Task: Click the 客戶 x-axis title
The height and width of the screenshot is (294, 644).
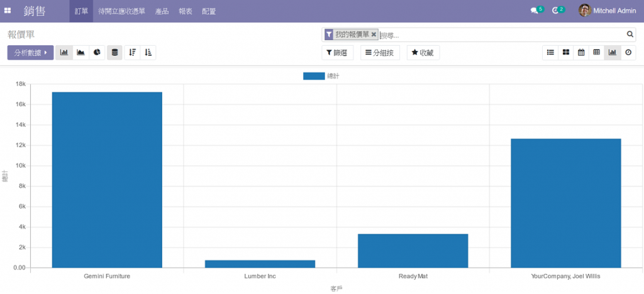Action: pyautogui.click(x=336, y=289)
